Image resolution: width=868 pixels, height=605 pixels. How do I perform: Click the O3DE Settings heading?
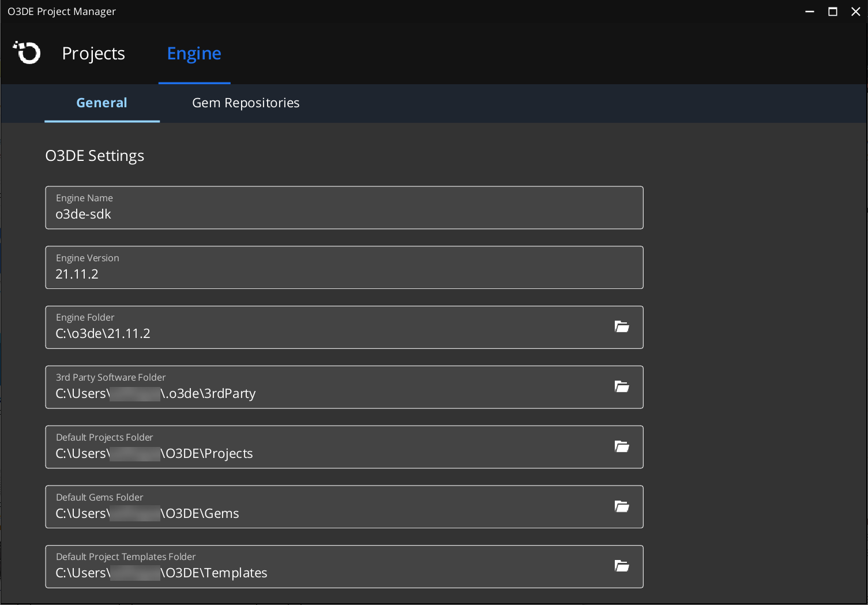94,156
